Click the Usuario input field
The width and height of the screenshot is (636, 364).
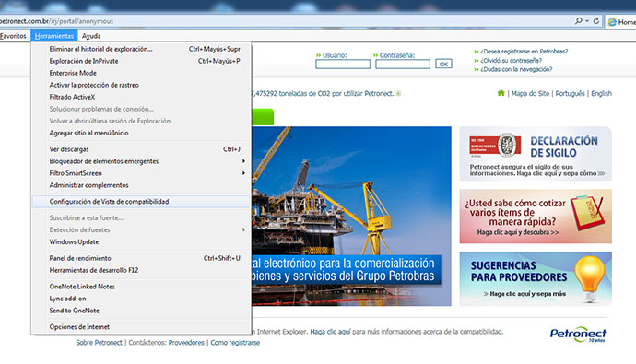pyautogui.click(x=343, y=64)
